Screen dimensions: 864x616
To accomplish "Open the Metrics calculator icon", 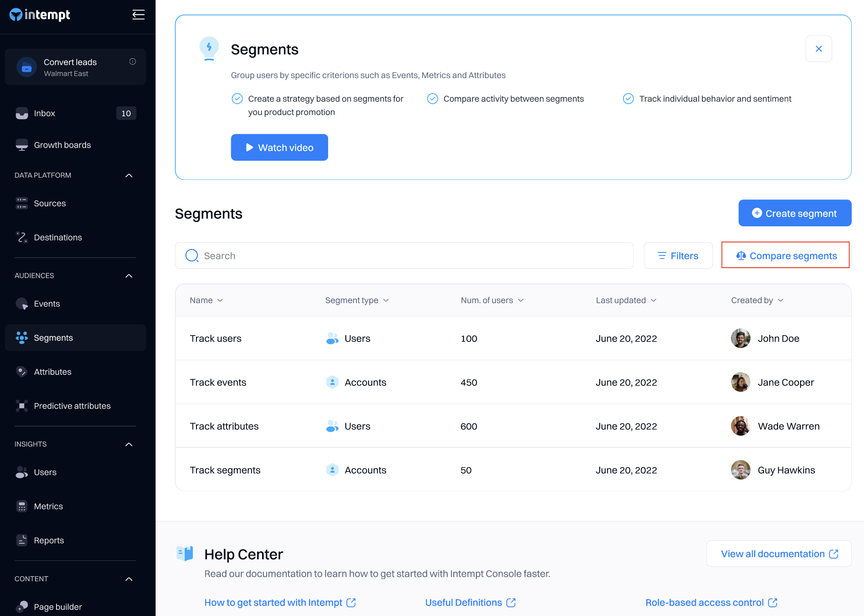I will 22,506.
